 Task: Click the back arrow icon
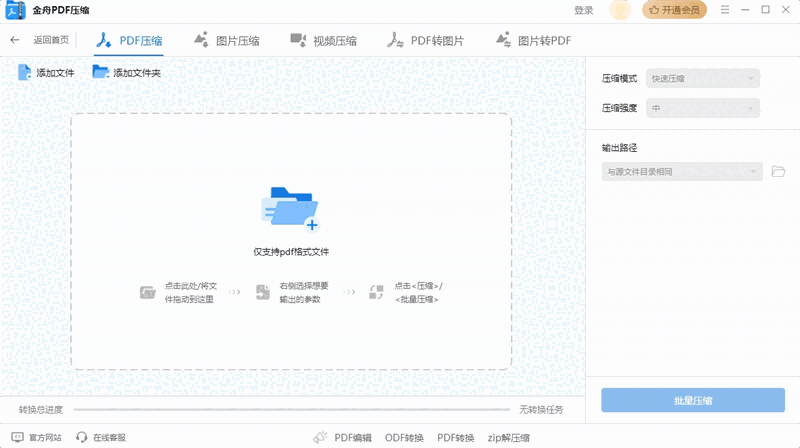point(15,40)
